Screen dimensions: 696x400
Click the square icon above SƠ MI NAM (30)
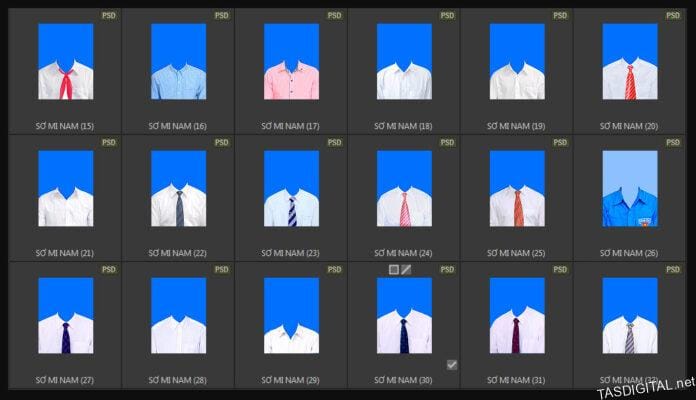393,269
